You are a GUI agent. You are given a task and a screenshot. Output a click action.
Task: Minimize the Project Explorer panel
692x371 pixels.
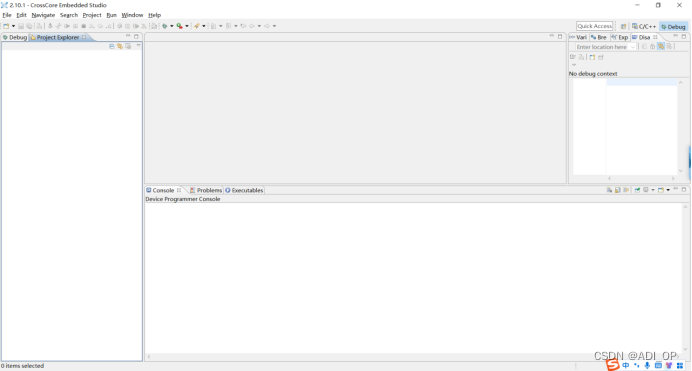click(128, 37)
